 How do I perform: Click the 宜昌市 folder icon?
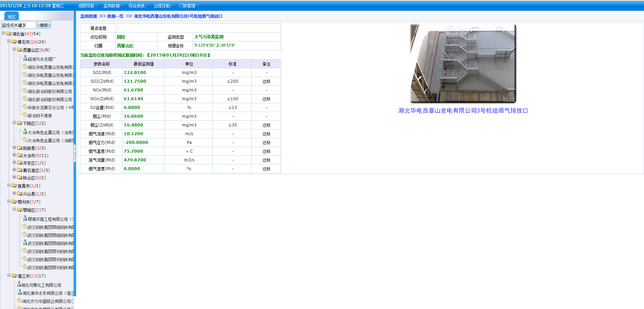pyautogui.click(x=14, y=186)
